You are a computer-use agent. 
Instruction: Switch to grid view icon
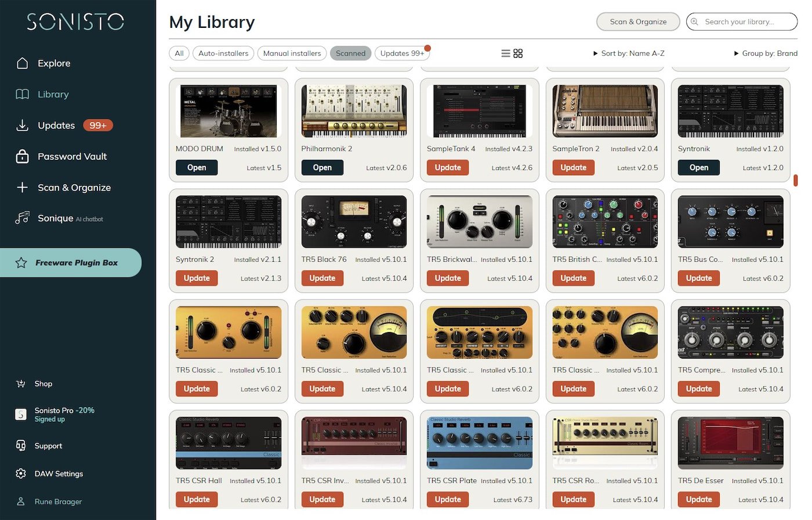pyautogui.click(x=518, y=53)
